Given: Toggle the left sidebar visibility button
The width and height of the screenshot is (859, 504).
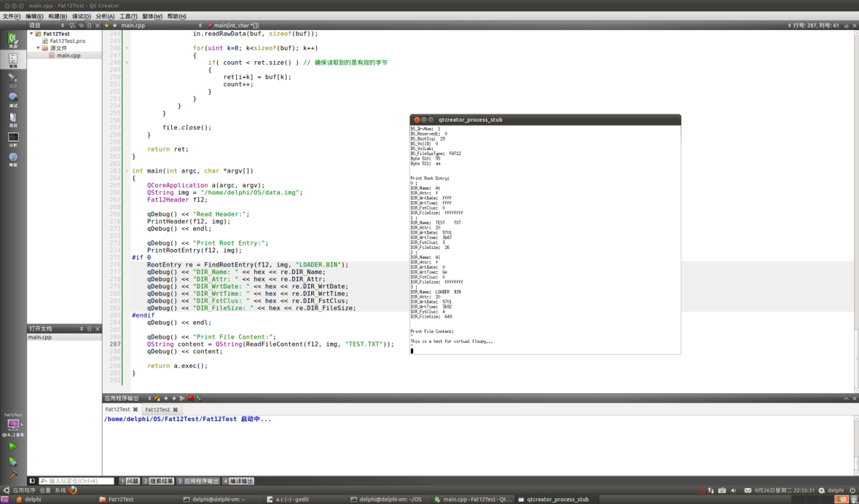Looking at the screenshot, I should [x=32, y=481].
